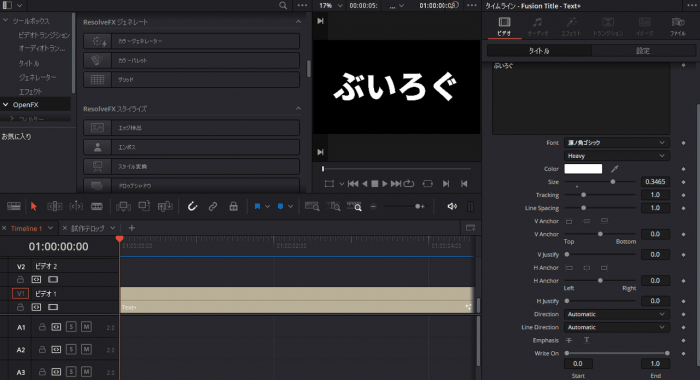Select the arrow Selection Mode tool

pyautogui.click(x=33, y=206)
